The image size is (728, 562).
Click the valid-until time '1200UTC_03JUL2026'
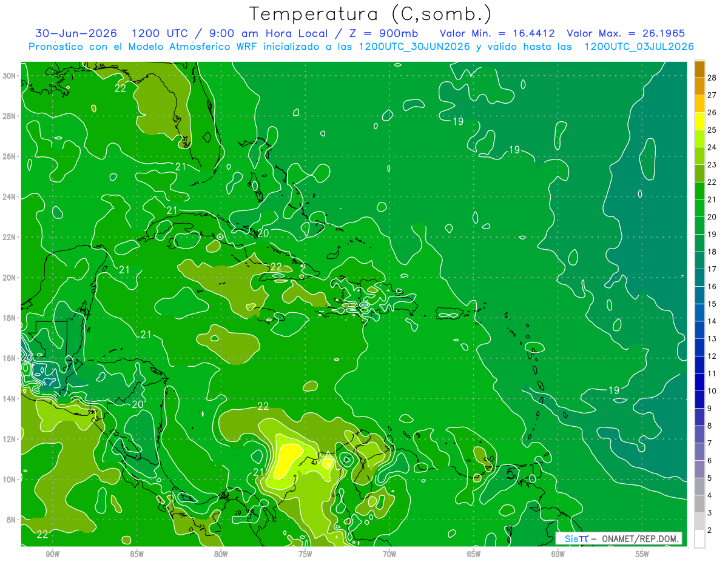(639, 47)
